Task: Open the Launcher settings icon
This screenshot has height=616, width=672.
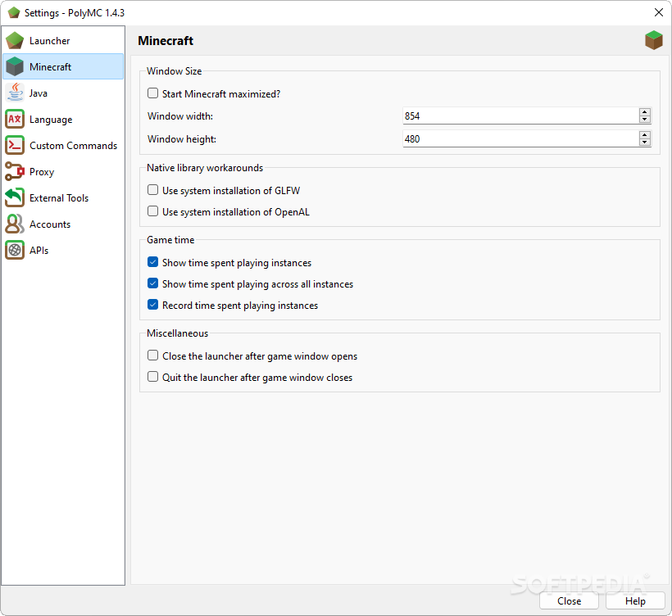Action: 15,41
